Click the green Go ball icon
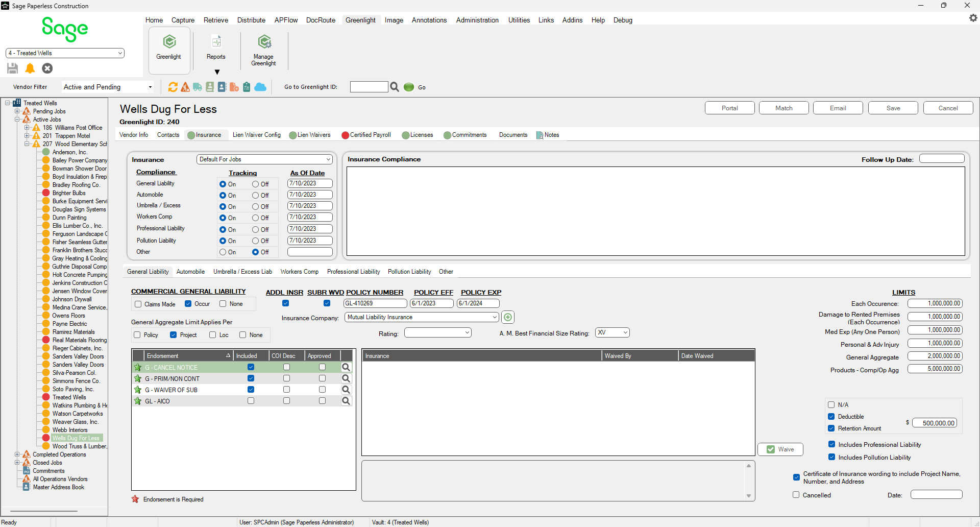Screen dimensions: 980x527 tap(409, 87)
